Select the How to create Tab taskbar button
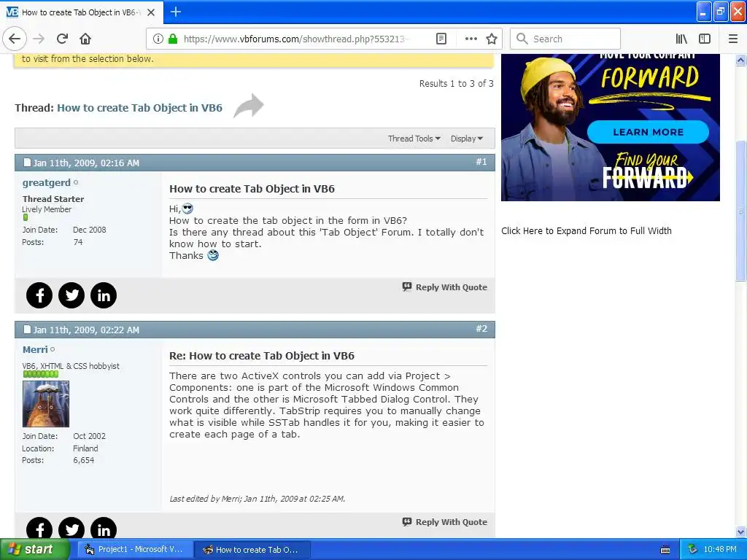The width and height of the screenshot is (747, 560). tap(252, 550)
